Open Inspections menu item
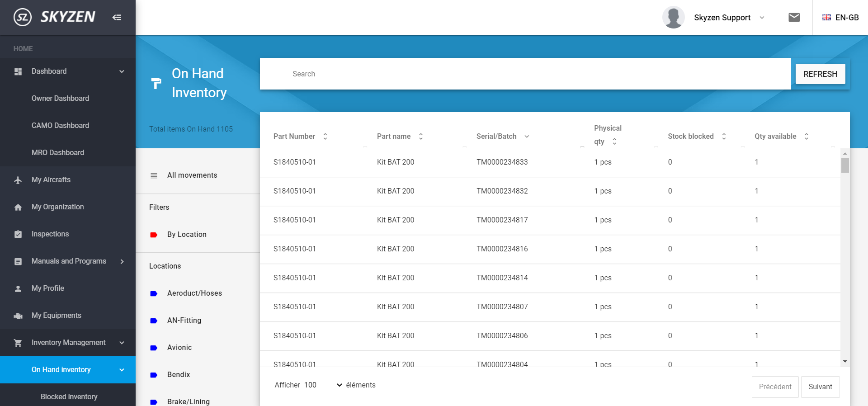The width and height of the screenshot is (868, 406). point(50,234)
